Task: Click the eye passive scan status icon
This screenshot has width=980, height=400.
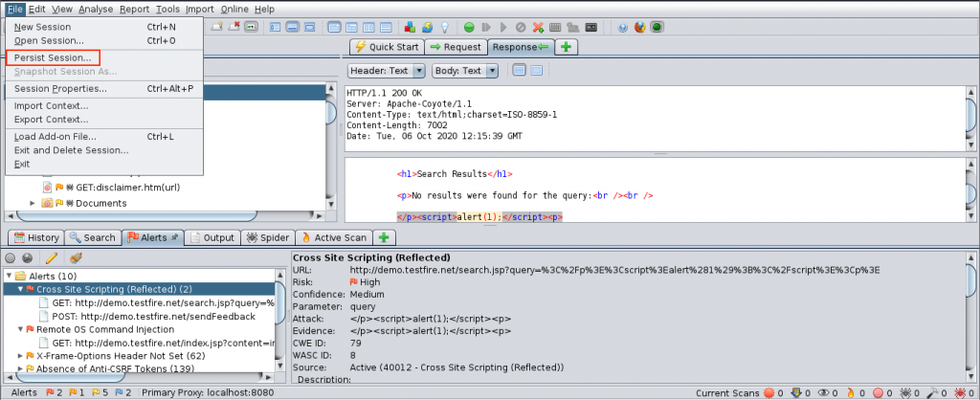Action: pos(824,393)
